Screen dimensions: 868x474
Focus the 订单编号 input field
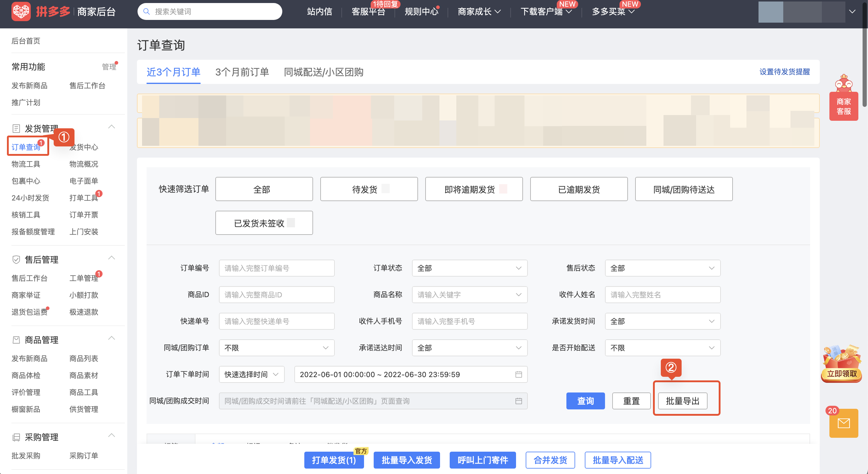276,268
